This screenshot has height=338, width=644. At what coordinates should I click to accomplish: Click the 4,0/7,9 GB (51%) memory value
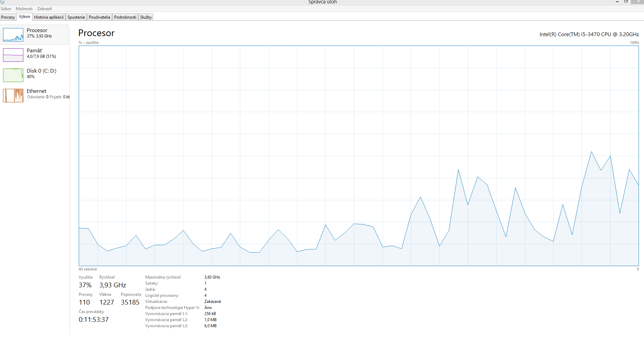point(42,56)
